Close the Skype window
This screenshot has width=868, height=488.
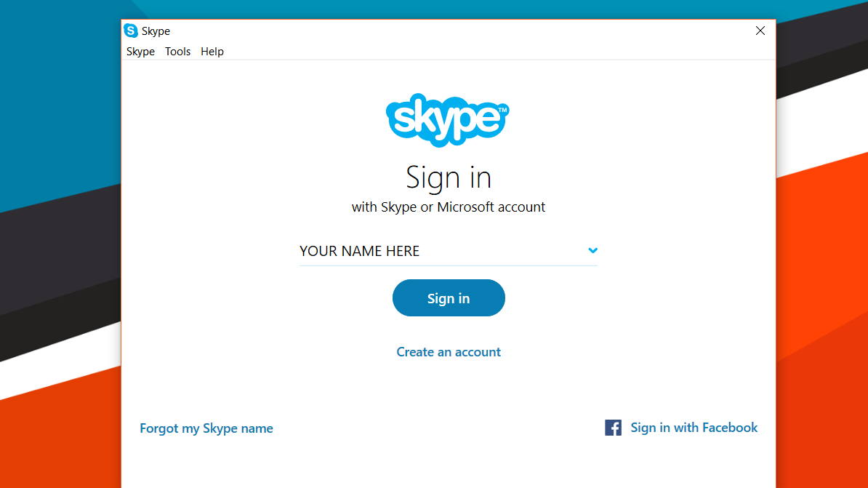tap(760, 31)
